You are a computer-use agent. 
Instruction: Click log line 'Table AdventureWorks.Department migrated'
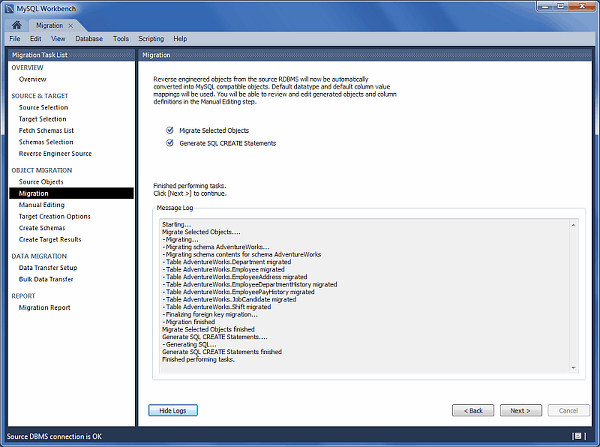click(227, 262)
